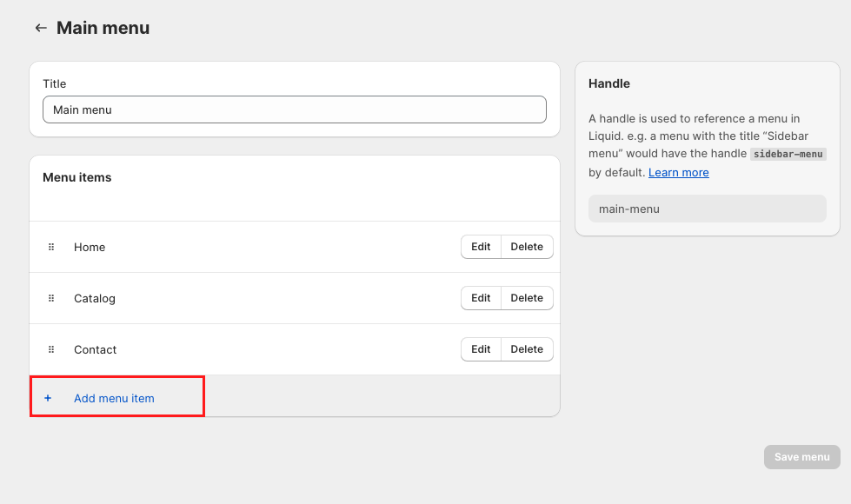The width and height of the screenshot is (851, 504).
Task: Grab the drag handle next to Contact
Action: point(51,349)
